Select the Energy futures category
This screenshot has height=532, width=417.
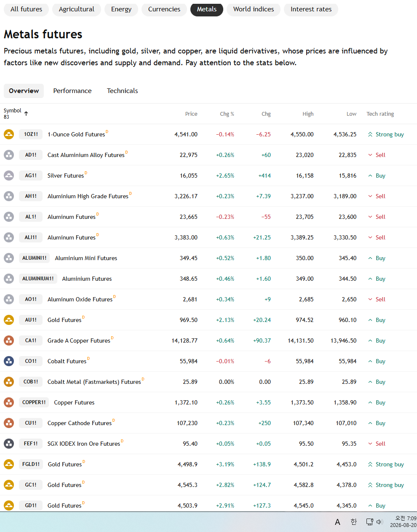point(121,9)
